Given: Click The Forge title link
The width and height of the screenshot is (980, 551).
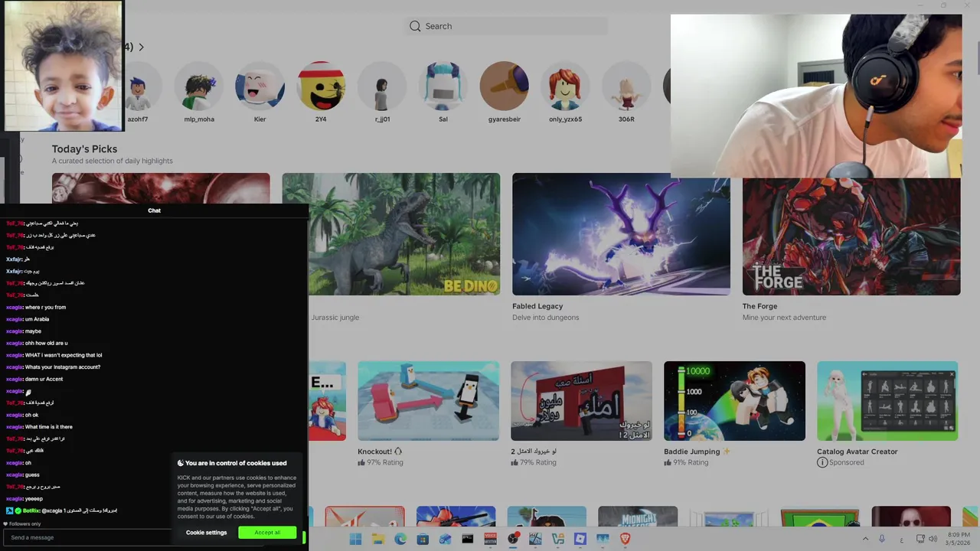Looking at the screenshot, I should [759, 306].
